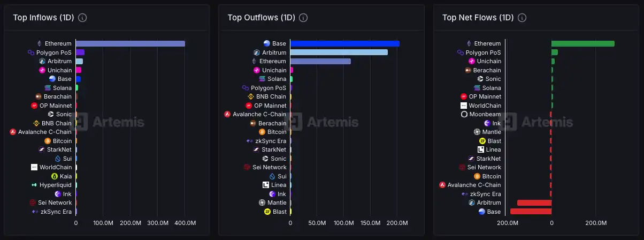The image size is (644, 240).
Task: Click the Top Net Flows (1D) title
Action: point(478,18)
